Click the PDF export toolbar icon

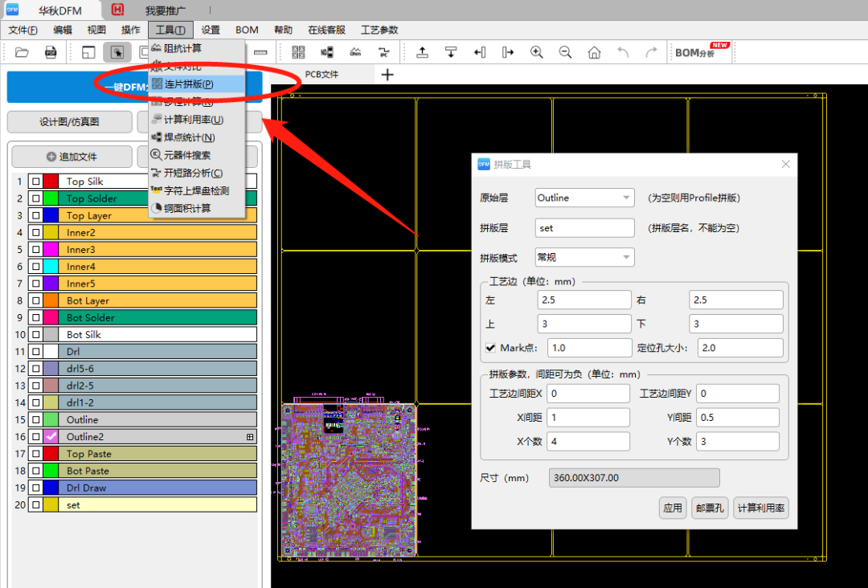pos(51,52)
